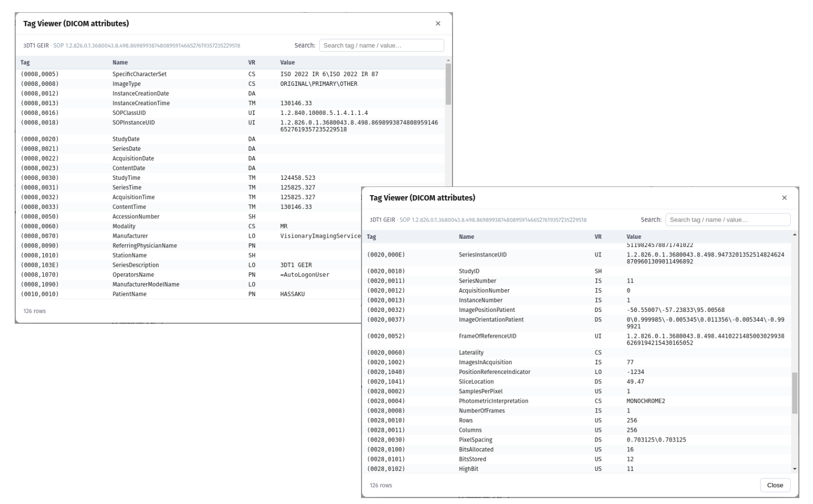The image size is (813, 504).
Task: Click the up arrow of the back Tag Viewer scrollbar
Action: (448, 60)
